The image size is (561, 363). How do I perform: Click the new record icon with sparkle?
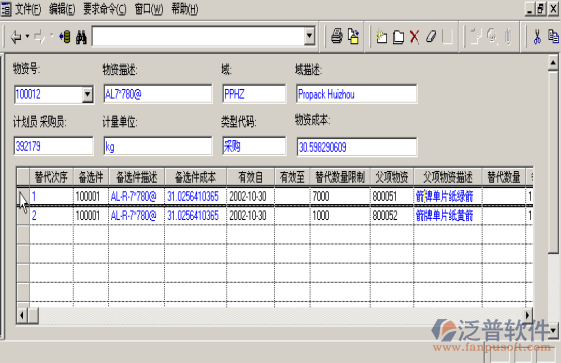(381, 36)
